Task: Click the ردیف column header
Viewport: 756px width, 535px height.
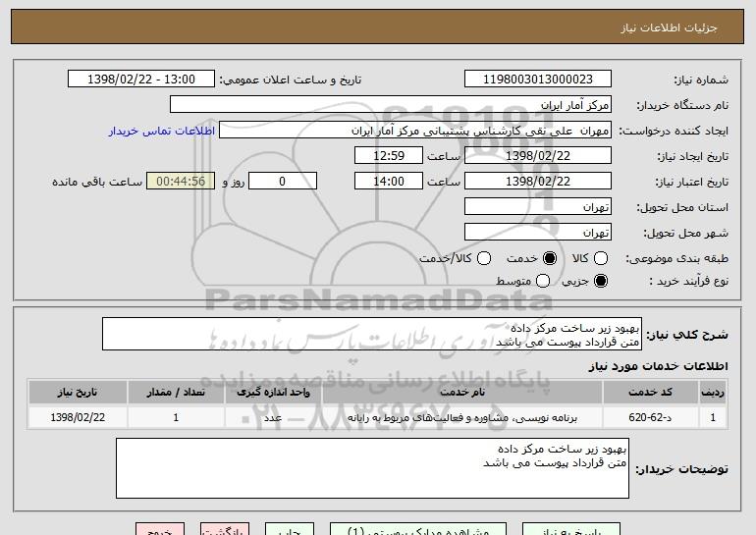Action: point(713,393)
